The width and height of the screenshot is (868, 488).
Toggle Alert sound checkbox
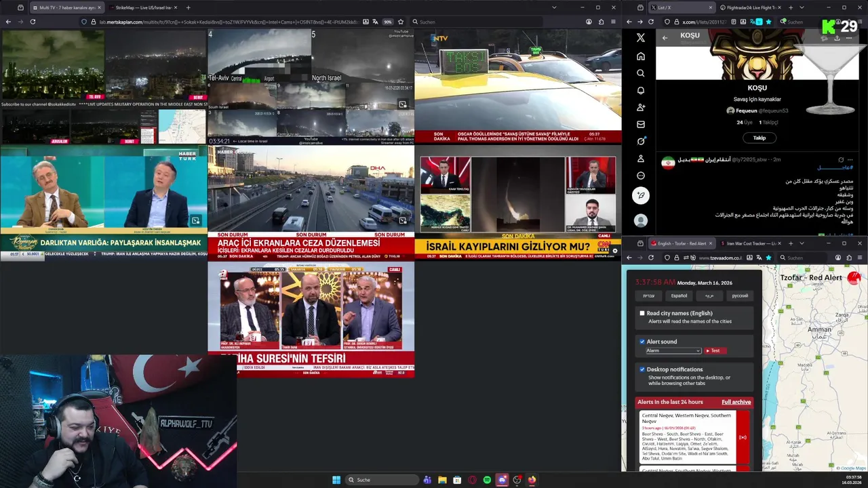(x=642, y=342)
